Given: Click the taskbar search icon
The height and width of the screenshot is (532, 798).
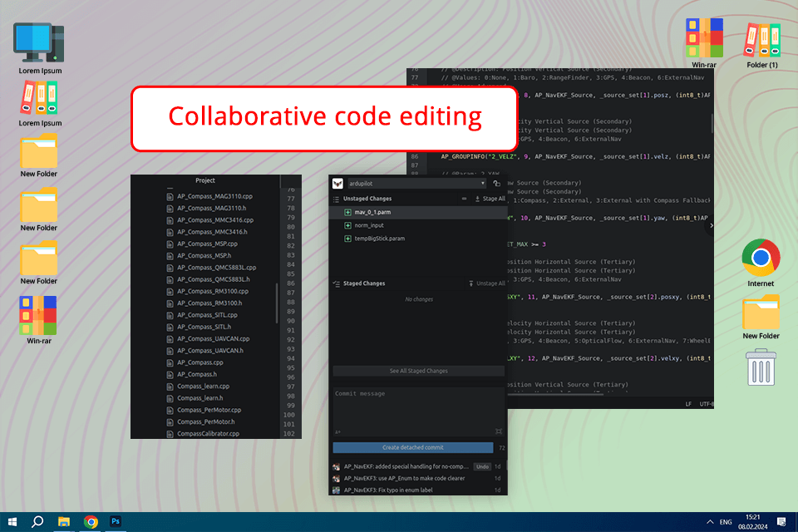Looking at the screenshot, I should click(x=37, y=522).
